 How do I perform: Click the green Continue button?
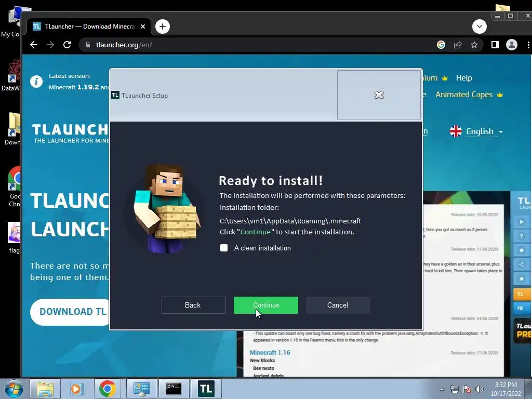point(265,305)
